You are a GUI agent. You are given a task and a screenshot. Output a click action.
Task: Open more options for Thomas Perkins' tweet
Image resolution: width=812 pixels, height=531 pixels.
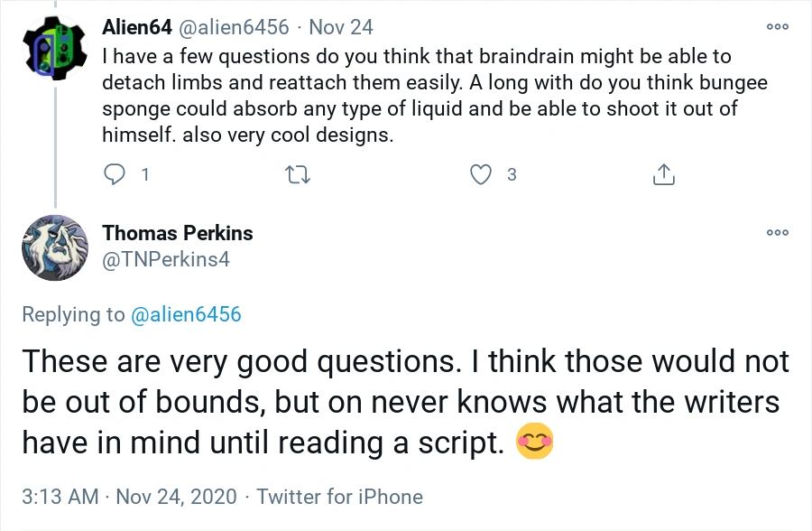777,233
